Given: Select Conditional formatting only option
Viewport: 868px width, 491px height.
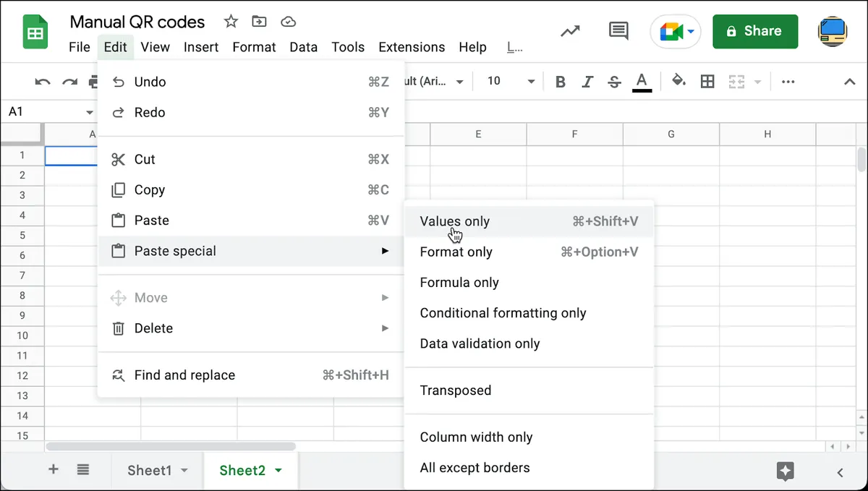Looking at the screenshot, I should pos(529,313).
